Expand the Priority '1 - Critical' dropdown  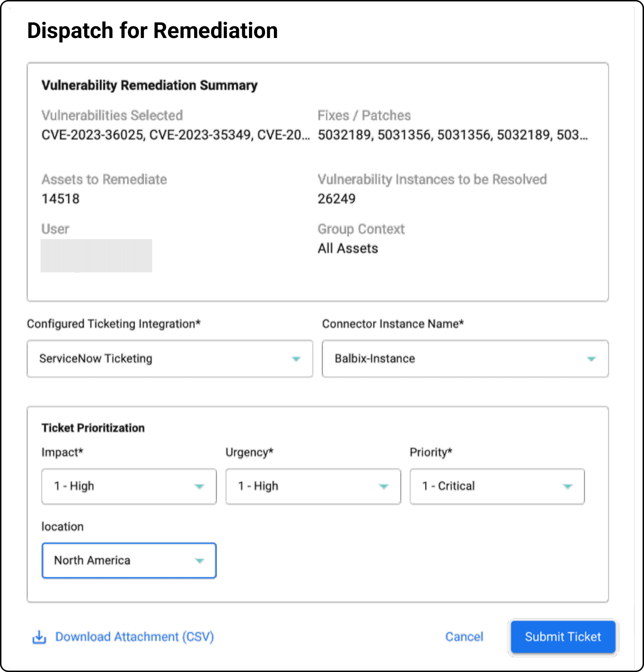coord(497,486)
